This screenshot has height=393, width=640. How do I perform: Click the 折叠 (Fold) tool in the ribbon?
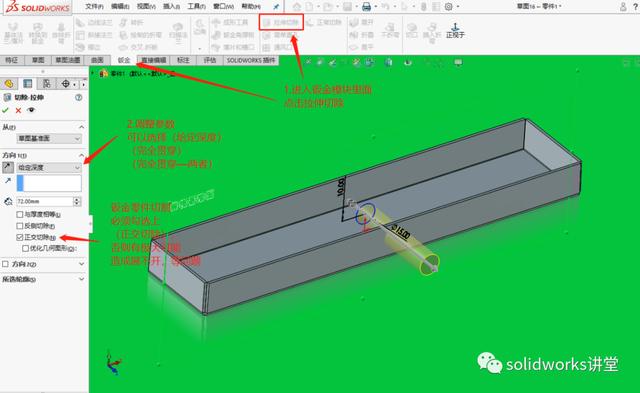[362, 35]
